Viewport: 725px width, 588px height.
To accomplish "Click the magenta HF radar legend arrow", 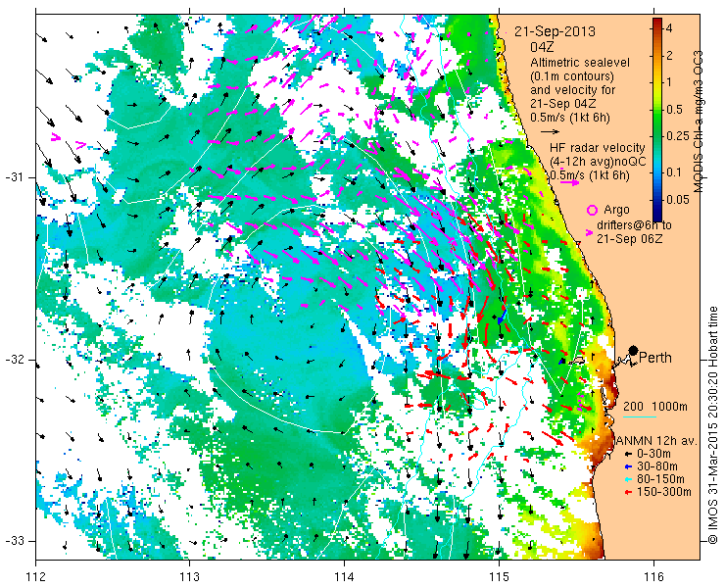I will (x=569, y=182).
